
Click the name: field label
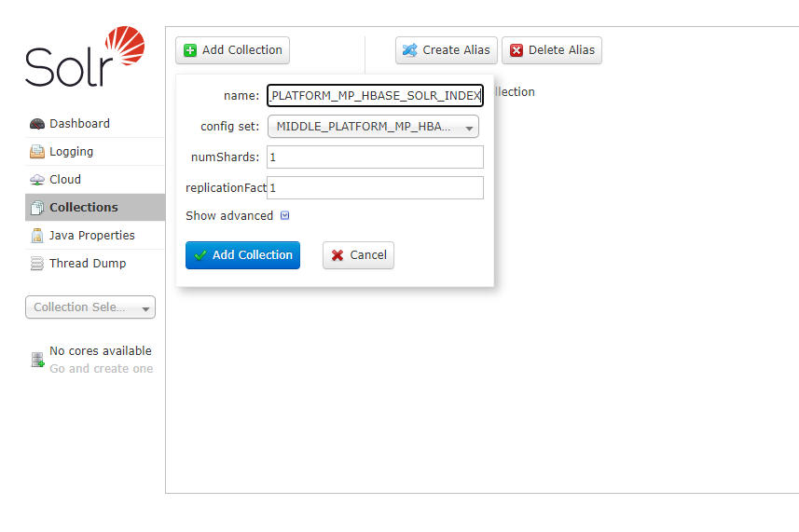coord(241,96)
